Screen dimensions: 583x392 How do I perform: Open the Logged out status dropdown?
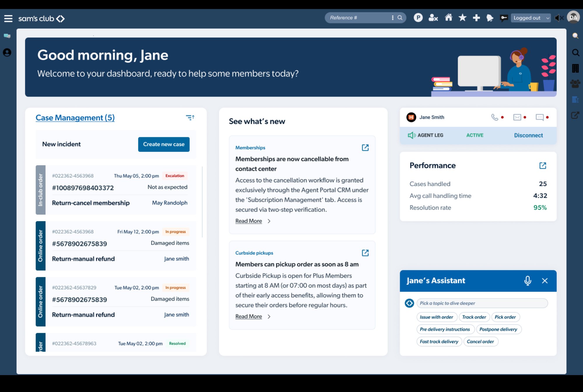(x=531, y=18)
